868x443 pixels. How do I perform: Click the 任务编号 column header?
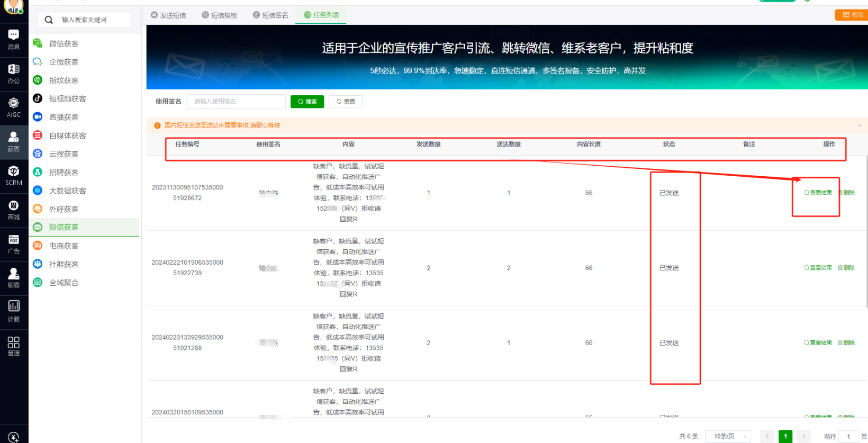point(187,144)
